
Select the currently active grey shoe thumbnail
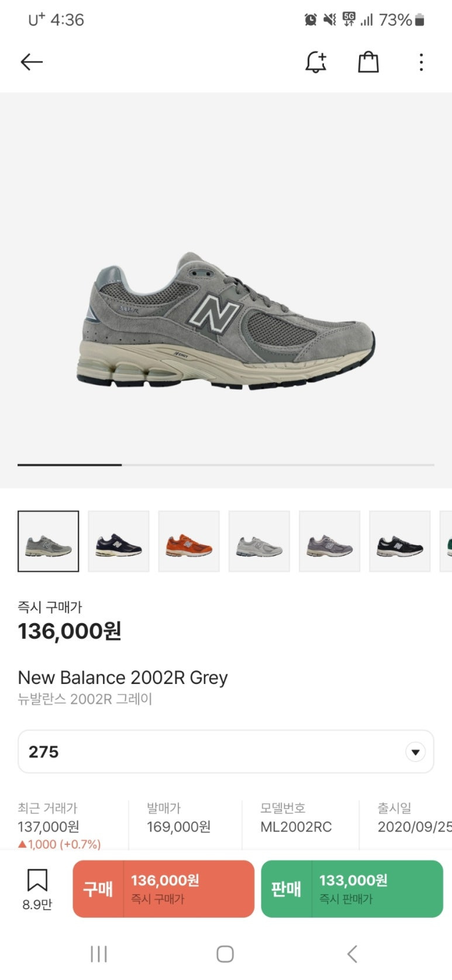pyautogui.click(x=49, y=541)
